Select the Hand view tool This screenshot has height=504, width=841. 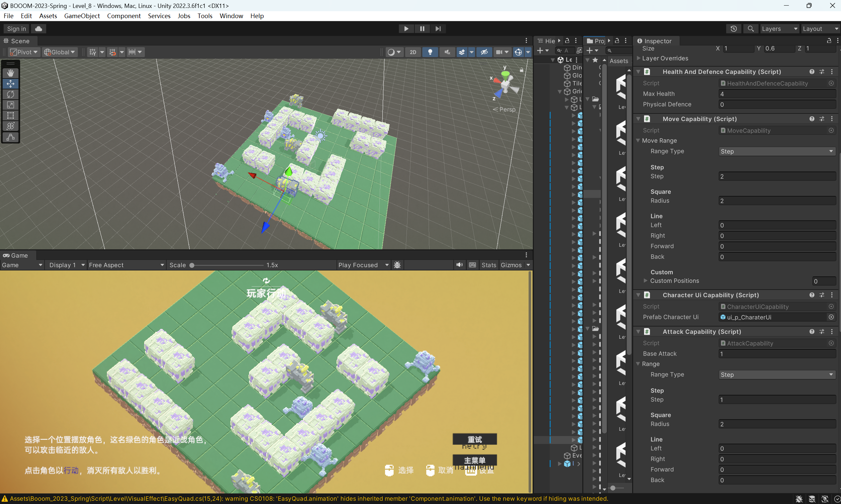pyautogui.click(x=11, y=73)
